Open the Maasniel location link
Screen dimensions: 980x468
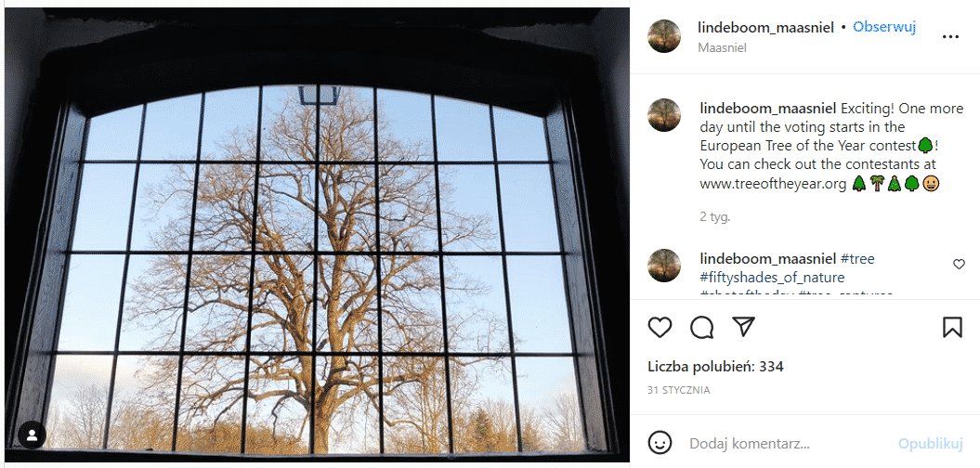[722, 47]
